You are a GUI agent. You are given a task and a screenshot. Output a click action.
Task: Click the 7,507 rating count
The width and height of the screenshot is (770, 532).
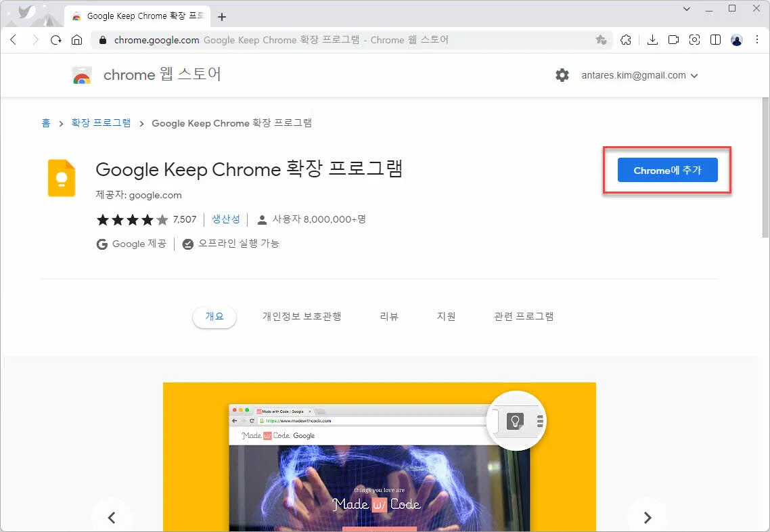185,219
